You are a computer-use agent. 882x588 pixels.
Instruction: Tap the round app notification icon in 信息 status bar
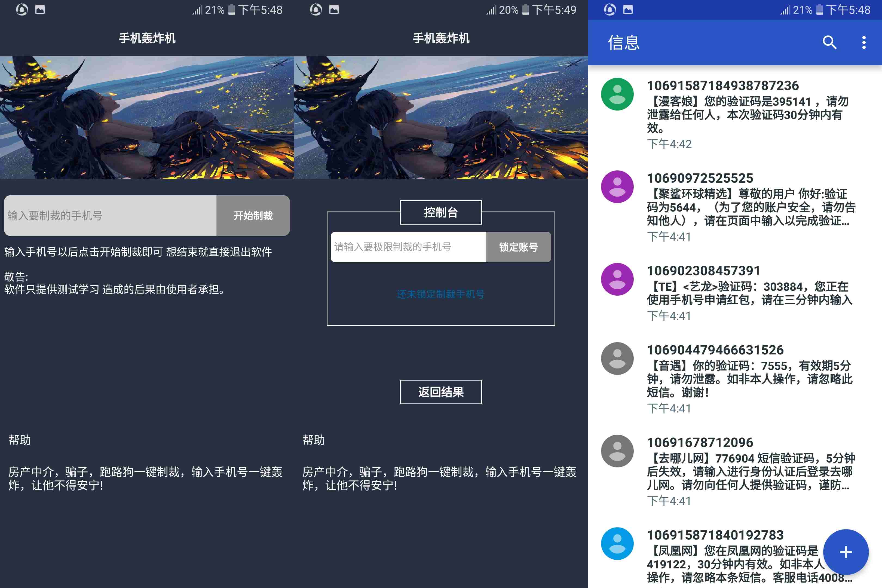pos(610,9)
